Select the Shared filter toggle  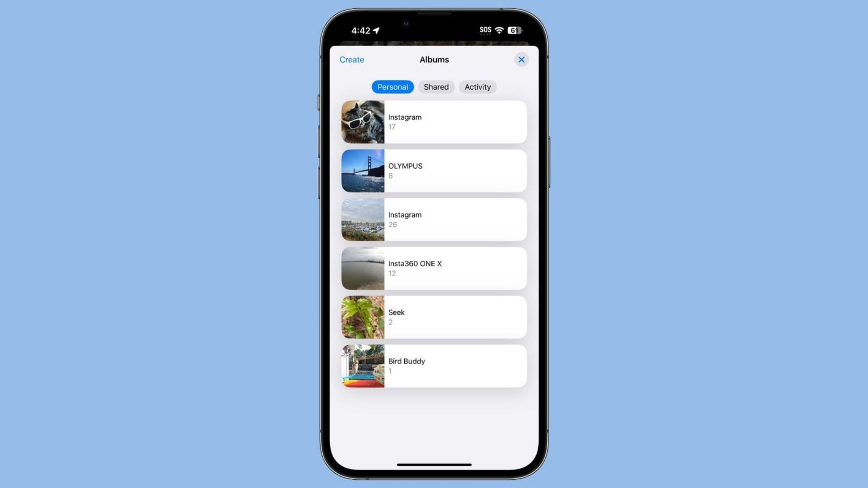(436, 87)
